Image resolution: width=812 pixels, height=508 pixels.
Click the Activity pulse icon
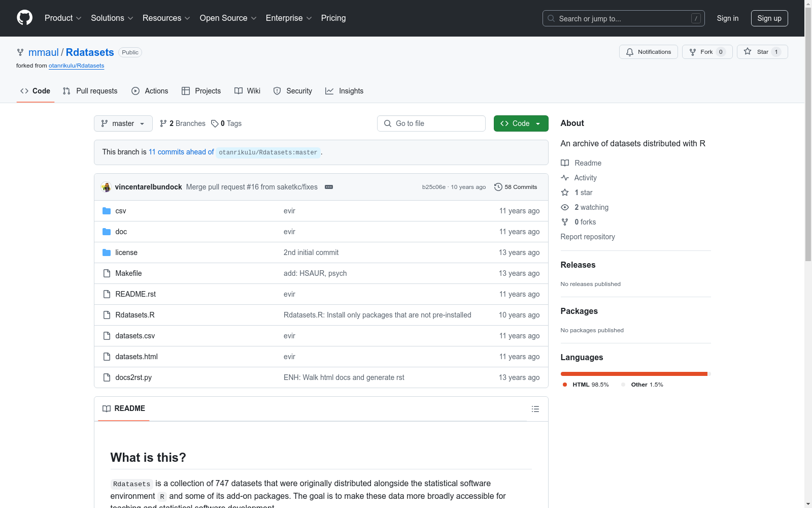pos(565,178)
